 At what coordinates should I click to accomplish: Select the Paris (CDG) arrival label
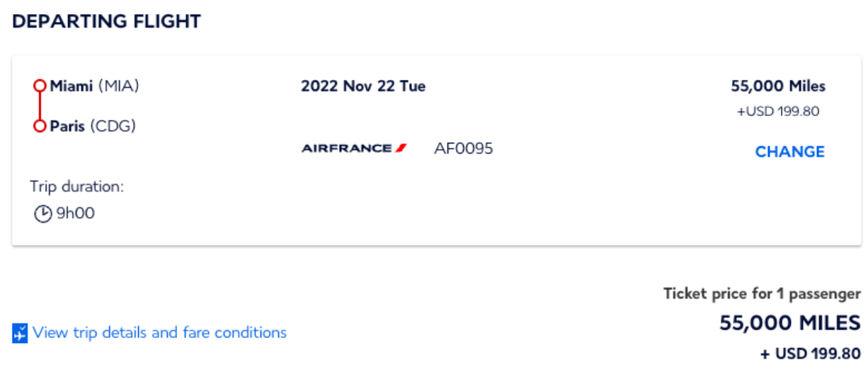pyautogui.click(x=93, y=126)
